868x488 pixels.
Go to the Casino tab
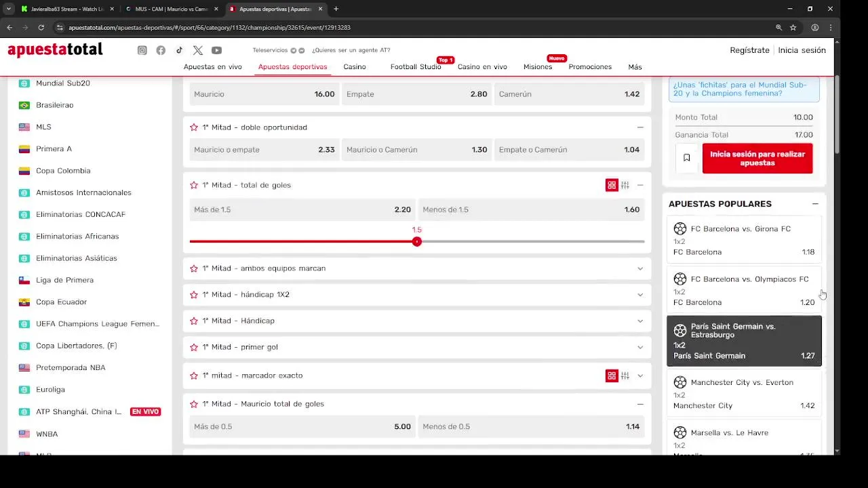pyautogui.click(x=355, y=67)
